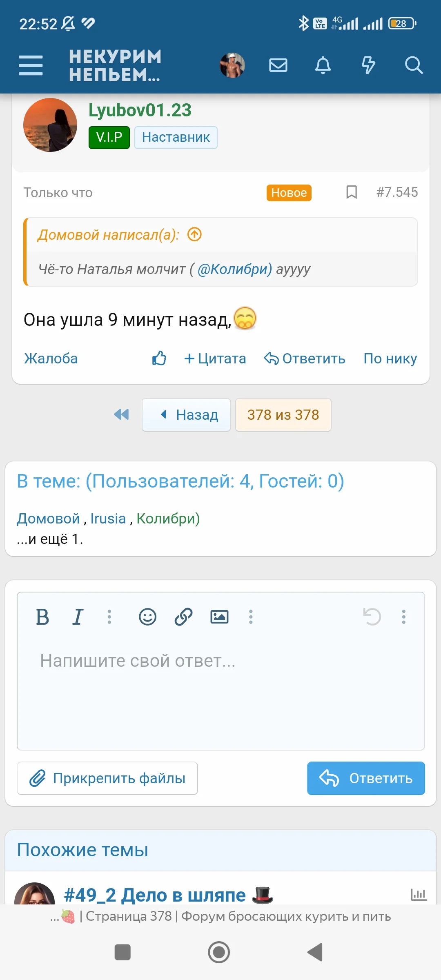441x980 pixels.
Task: Jump to first page with the rewind icon
Action: (x=120, y=415)
